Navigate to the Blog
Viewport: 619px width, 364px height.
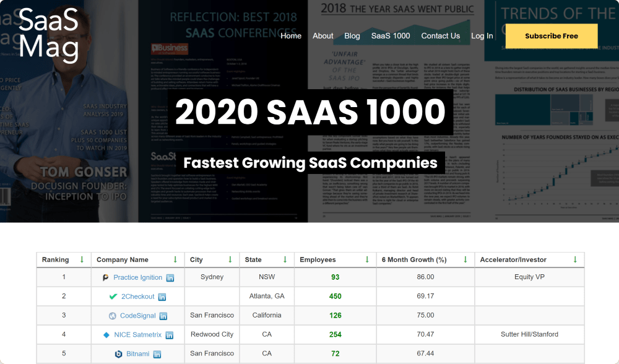[x=352, y=36]
